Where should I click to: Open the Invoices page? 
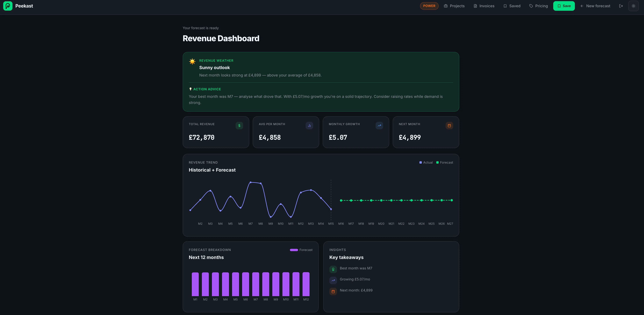pos(484,6)
